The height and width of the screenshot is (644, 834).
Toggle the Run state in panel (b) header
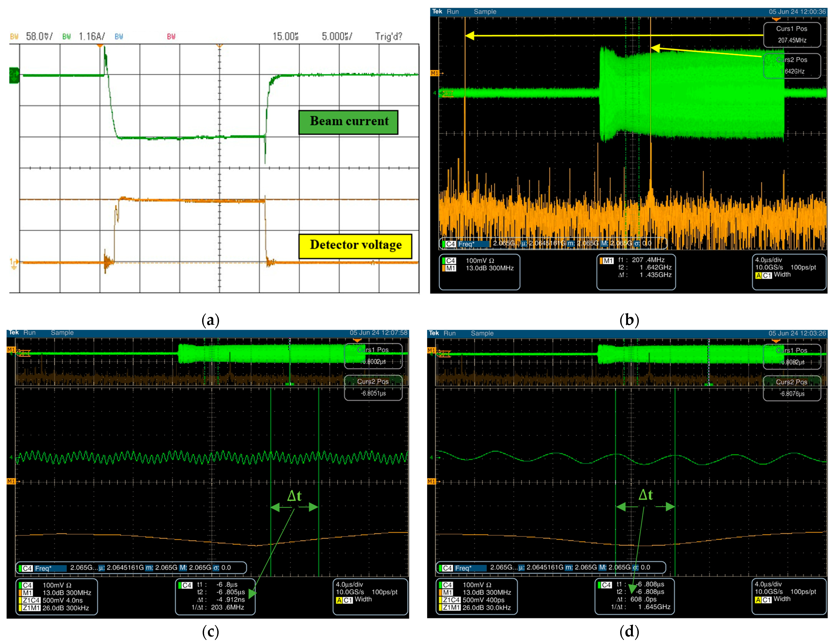[452, 12]
